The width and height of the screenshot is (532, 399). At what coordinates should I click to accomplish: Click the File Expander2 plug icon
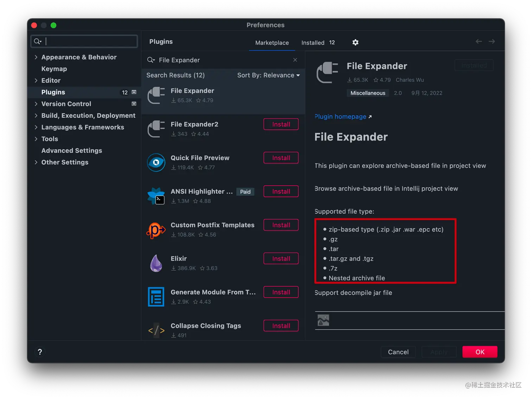[x=156, y=129]
